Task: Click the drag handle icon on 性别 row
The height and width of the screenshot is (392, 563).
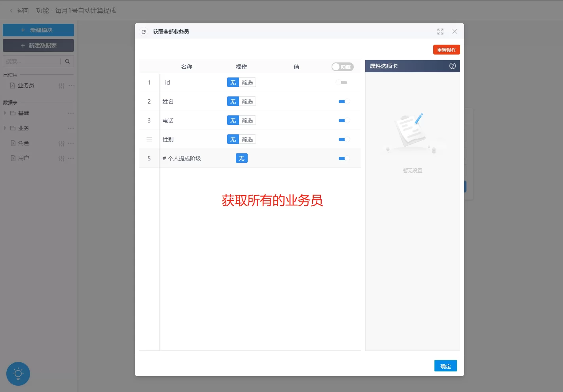Action: pyautogui.click(x=149, y=139)
